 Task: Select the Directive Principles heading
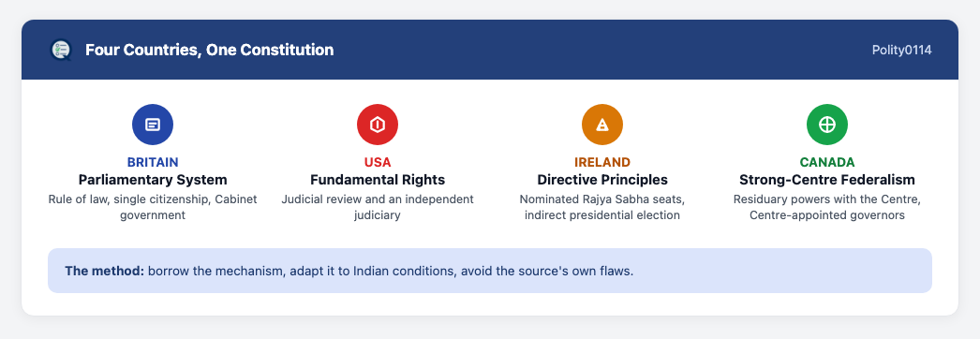(x=602, y=181)
